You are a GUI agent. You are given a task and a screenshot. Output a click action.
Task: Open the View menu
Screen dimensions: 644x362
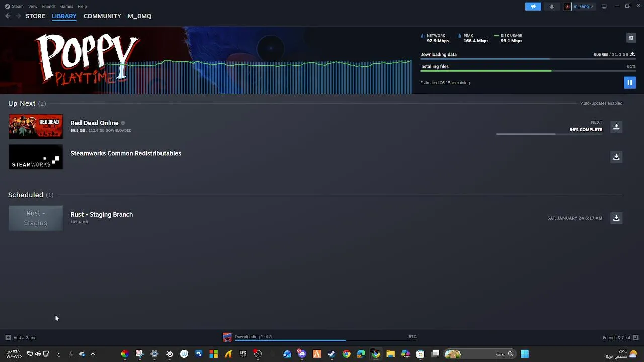click(x=33, y=6)
